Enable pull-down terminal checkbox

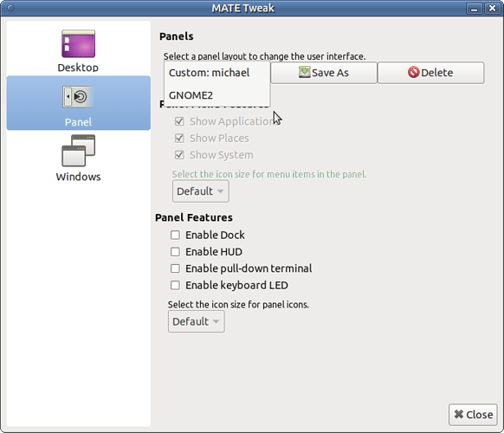(x=175, y=268)
